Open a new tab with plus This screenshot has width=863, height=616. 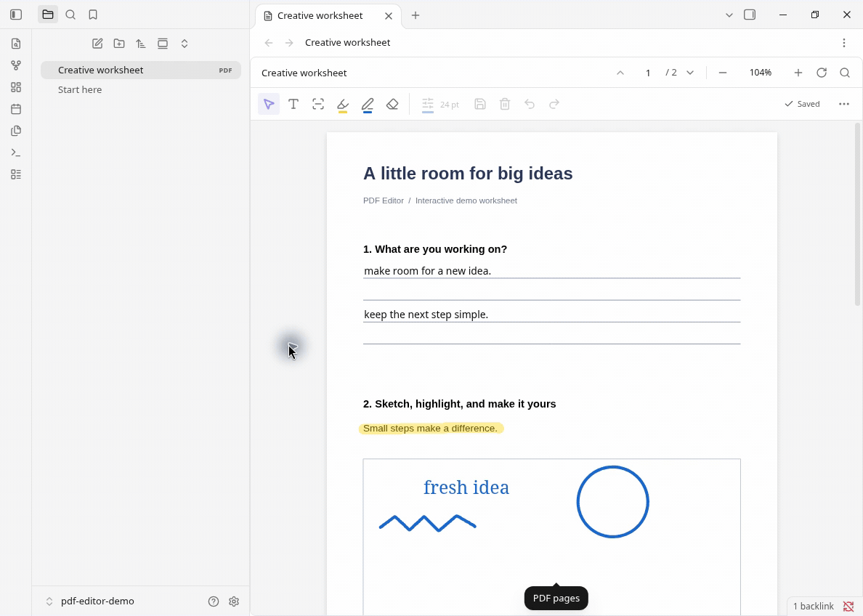coord(416,15)
